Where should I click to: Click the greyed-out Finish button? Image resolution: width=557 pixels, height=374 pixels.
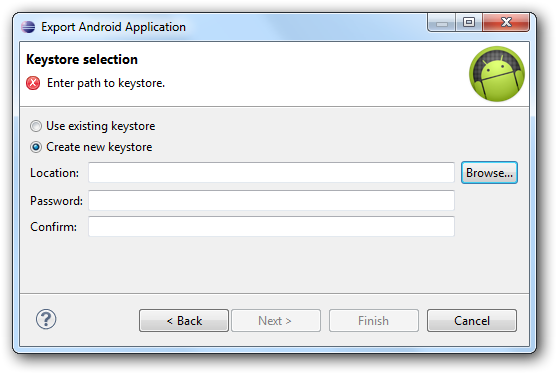(x=374, y=320)
